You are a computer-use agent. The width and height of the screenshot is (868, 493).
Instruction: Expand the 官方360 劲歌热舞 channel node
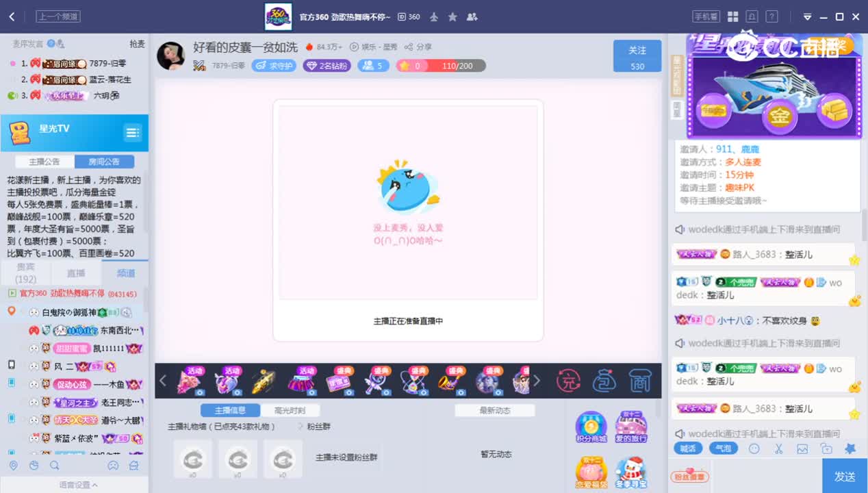(x=12, y=293)
